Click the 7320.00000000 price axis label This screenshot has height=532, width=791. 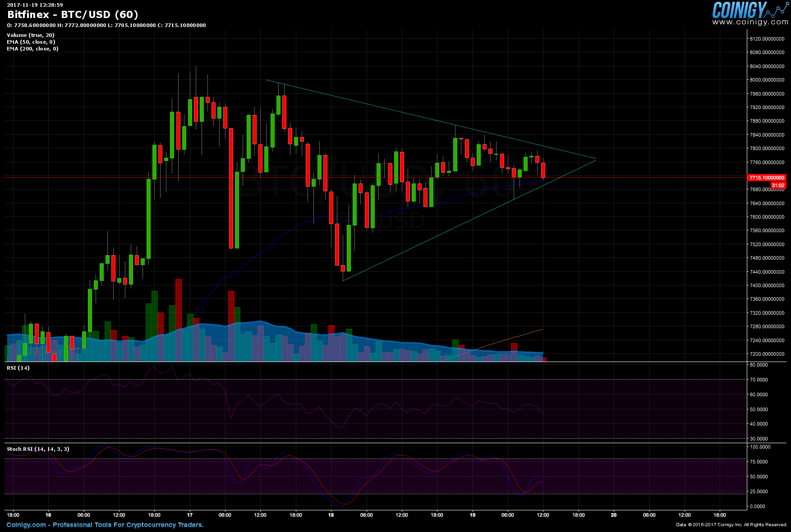pyautogui.click(x=767, y=313)
